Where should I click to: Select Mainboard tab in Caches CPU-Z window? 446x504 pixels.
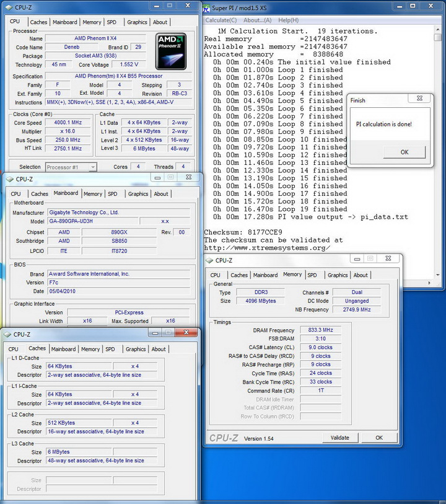[64, 349]
